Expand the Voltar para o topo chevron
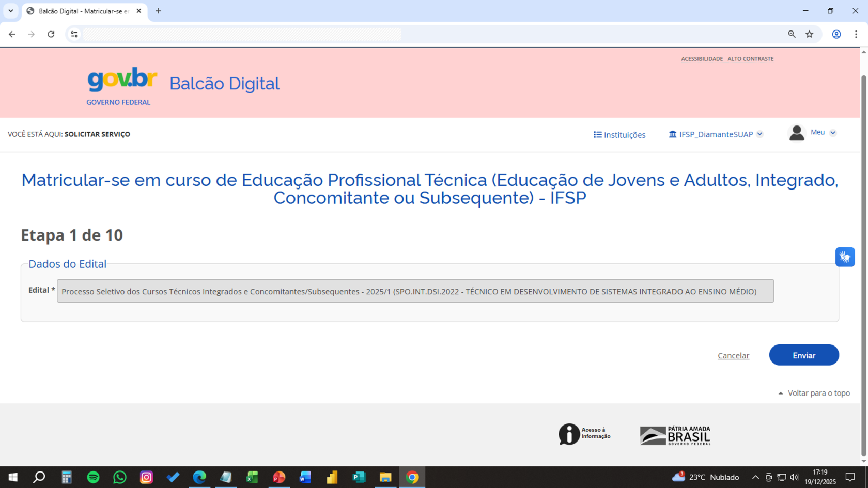This screenshot has height=488, width=868. coord(780,392)
